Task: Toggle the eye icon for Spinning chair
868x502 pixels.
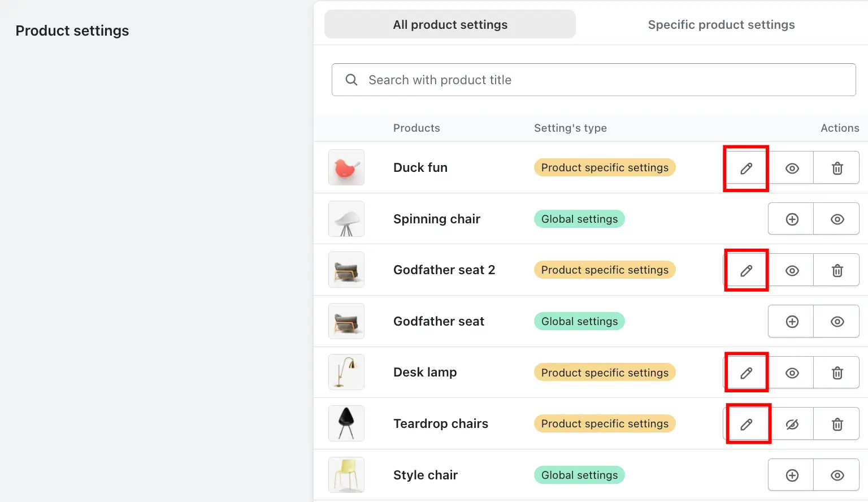Action: [x=837, y=219]
